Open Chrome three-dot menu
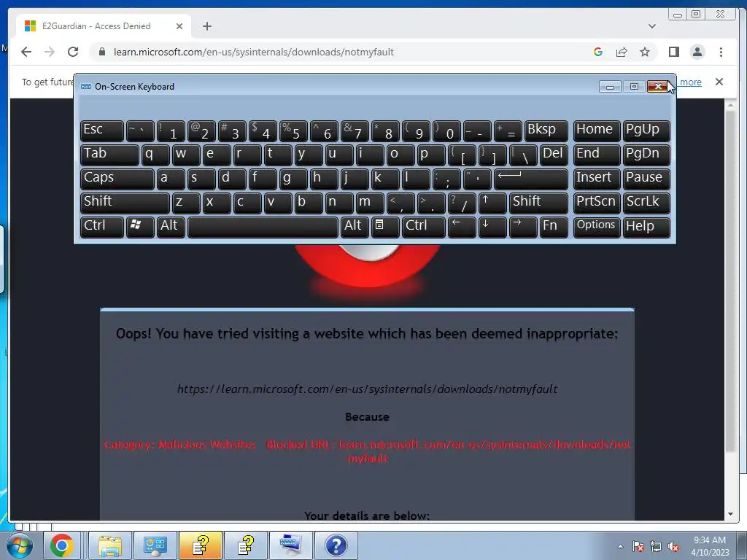This screenshot has height=560, width=747. [721, 52]
